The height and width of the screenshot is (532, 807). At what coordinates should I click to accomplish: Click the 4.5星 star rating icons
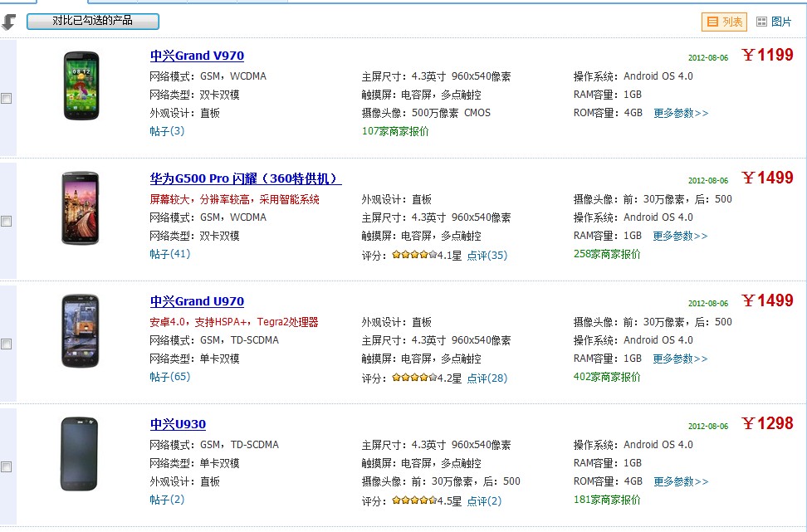pos(414,500)
